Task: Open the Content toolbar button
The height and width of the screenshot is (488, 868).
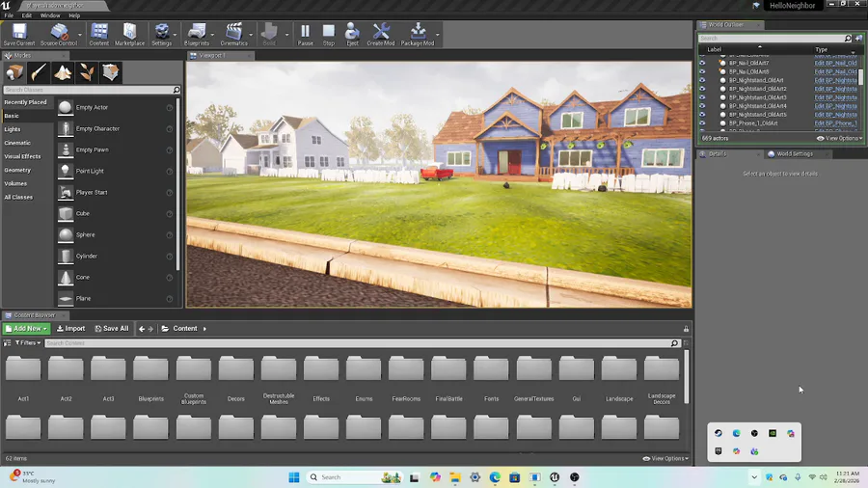Action: tap(99, 31)
